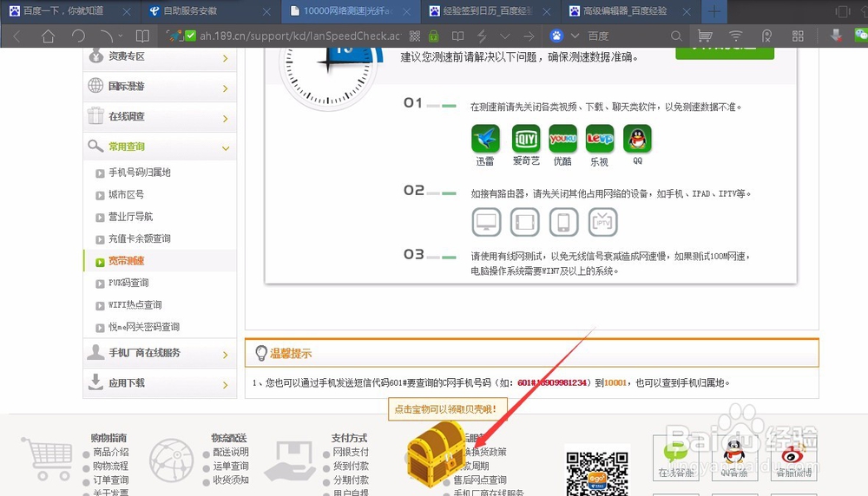Screen dimensions: 868x496
Task: Click the 优酷 app icon
Action: pos(563,138)
